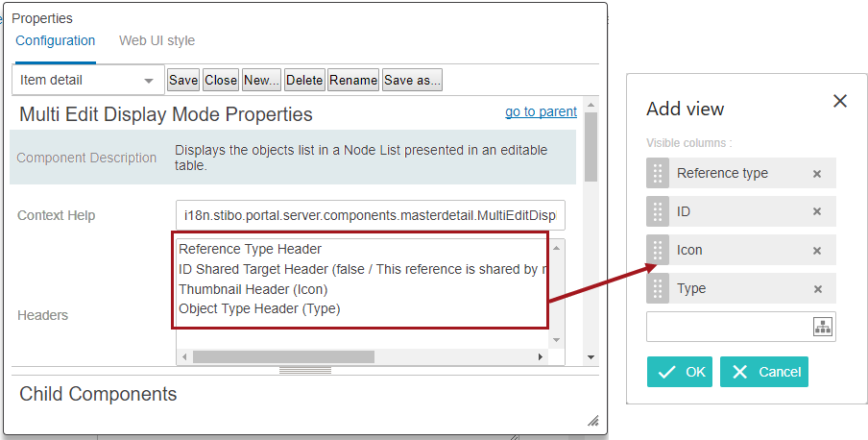
Task: Remove the Icon column
Action: click(816, 251)
